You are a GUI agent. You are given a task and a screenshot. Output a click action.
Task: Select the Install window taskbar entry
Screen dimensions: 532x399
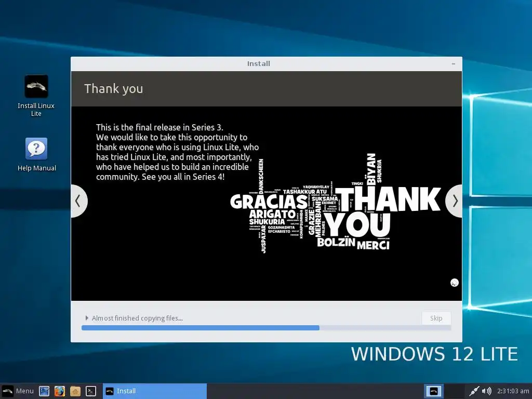click(x=155, y=391)
